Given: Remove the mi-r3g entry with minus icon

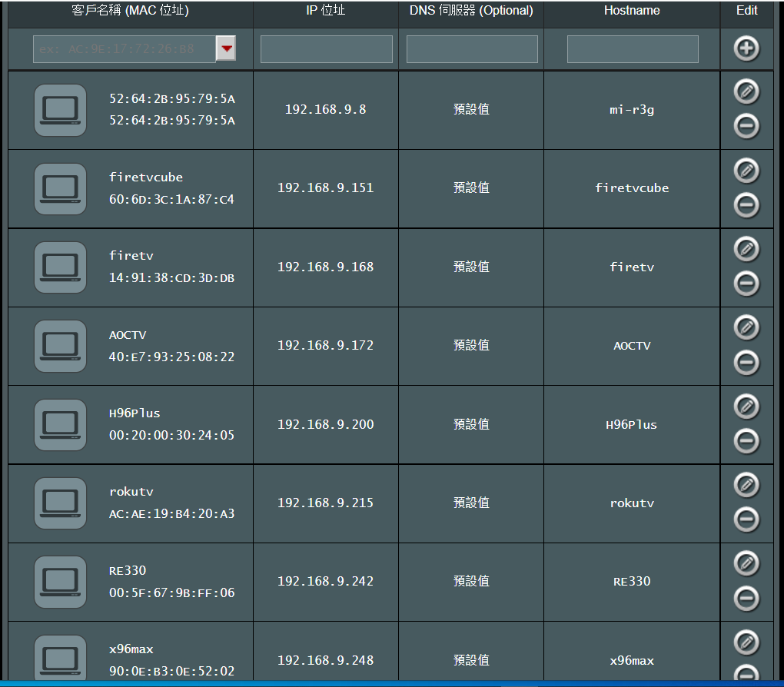Looking at the screenshot, I should [x=746, y=125].
